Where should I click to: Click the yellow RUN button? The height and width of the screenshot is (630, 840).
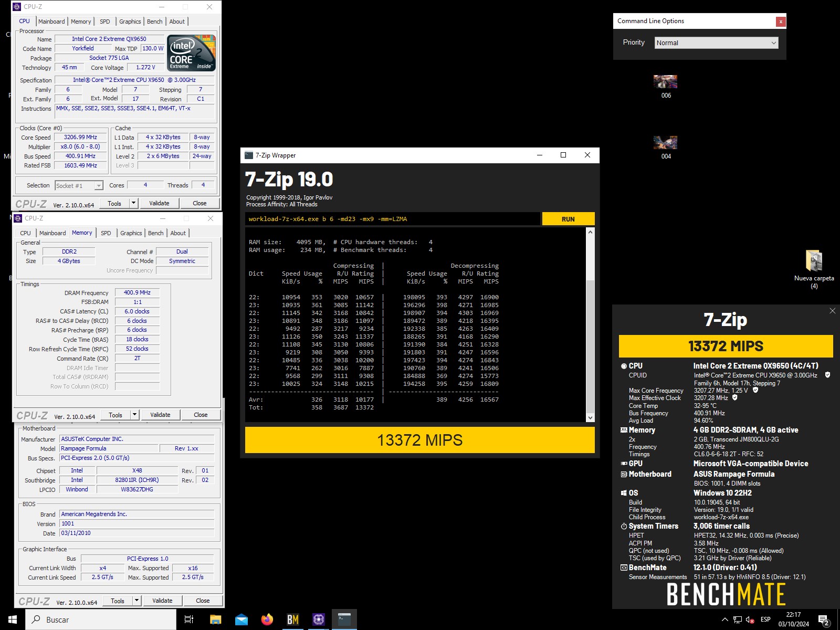pos(568,219)
